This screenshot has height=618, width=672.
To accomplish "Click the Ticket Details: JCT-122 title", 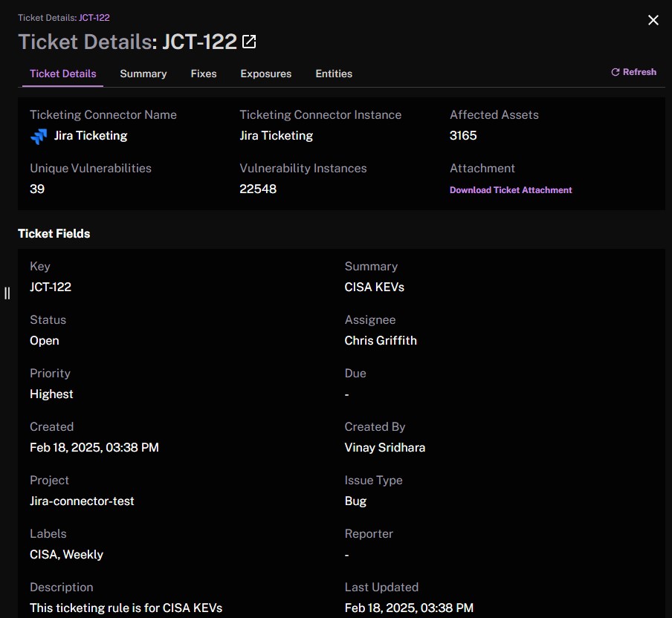I will (127, 42).
